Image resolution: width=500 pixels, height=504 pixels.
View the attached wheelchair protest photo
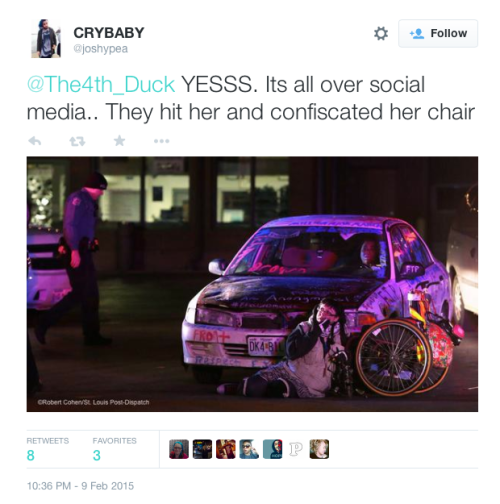(252, 284)
